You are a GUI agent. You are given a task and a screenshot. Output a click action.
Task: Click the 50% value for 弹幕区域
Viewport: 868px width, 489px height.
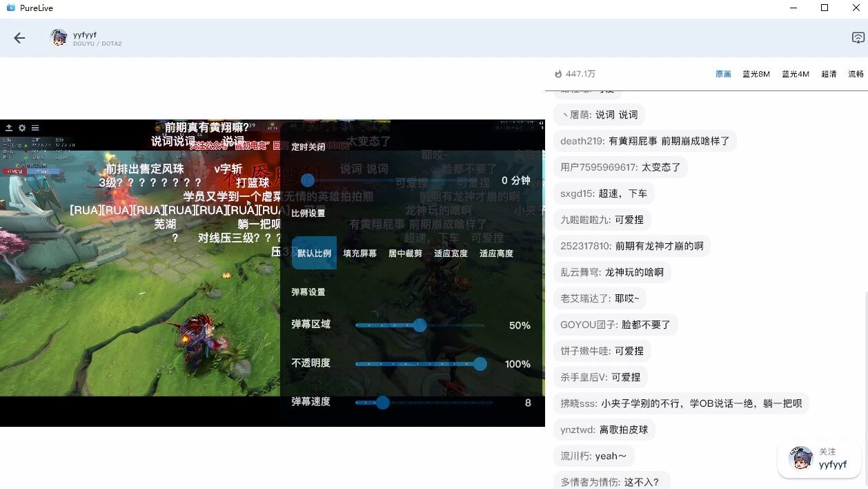click(x=520, y=325)
